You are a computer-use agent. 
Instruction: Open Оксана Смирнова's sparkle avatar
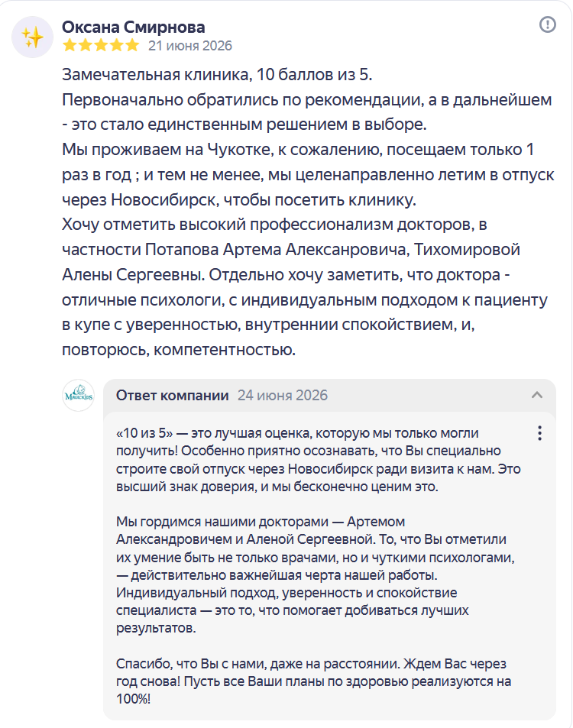(x=33, y=37)
